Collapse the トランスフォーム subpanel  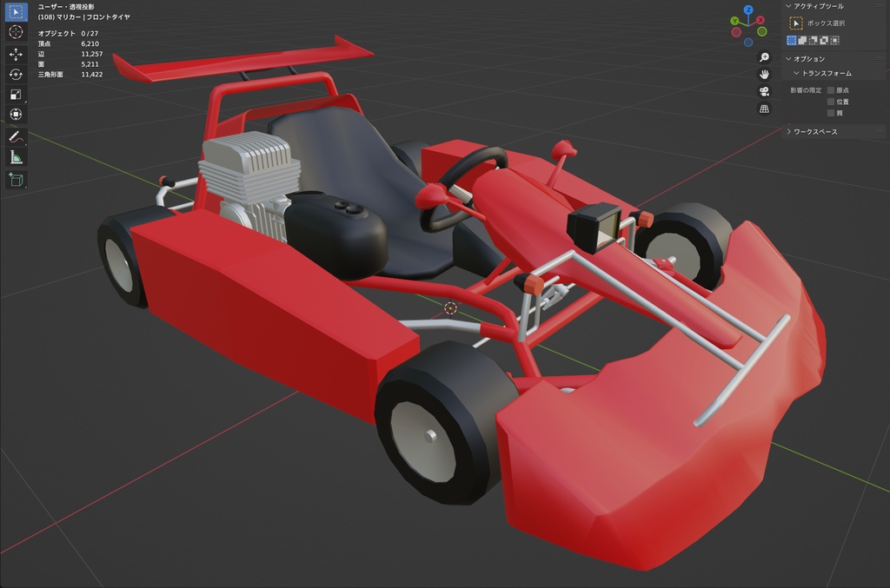tap(796, 73)
